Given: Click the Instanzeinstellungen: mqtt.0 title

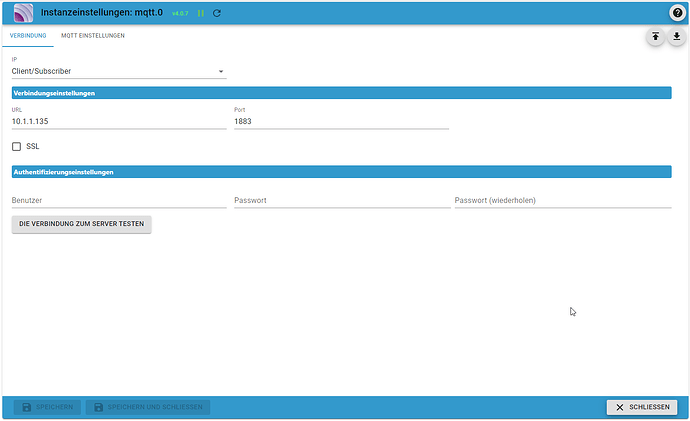Looking at the screenshot, I should (x=102, y=13).
